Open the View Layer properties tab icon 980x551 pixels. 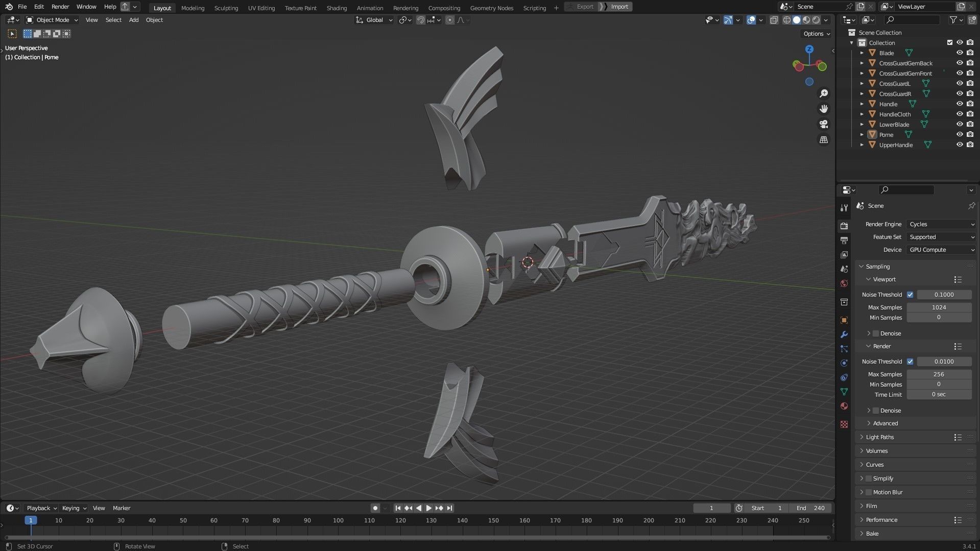(844, 254)
